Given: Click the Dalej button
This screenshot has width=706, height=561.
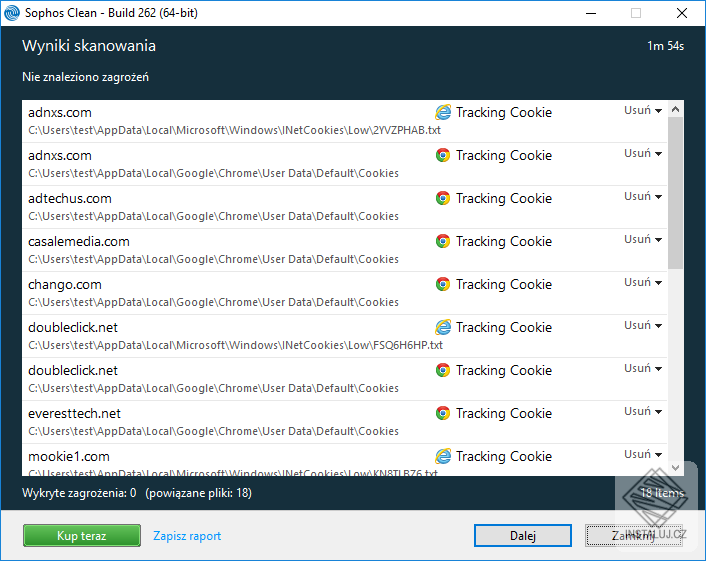Looking at the screenshot, I should tap(523, 535).
